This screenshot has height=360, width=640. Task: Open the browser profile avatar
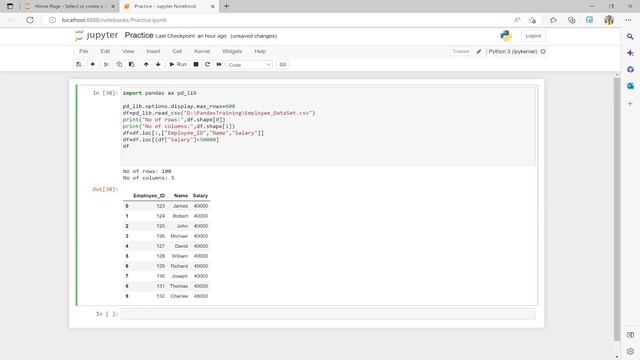tap(609, 20)
